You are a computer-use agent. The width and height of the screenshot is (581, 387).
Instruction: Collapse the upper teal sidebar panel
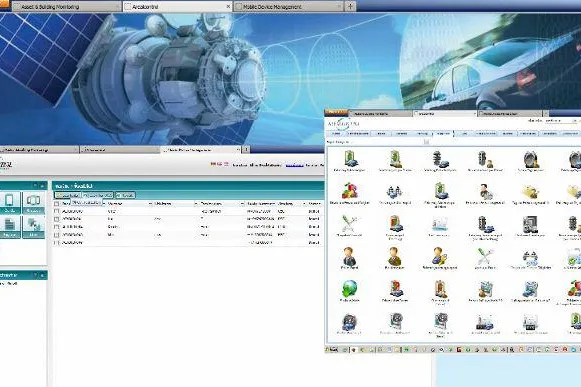tap(42, 186)
